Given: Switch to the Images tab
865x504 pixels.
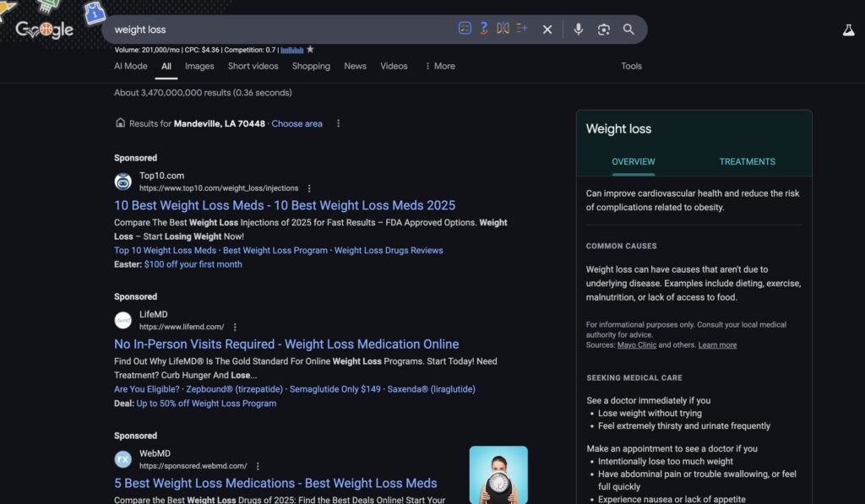Looking at the screenshot, I should pos(199,66).
